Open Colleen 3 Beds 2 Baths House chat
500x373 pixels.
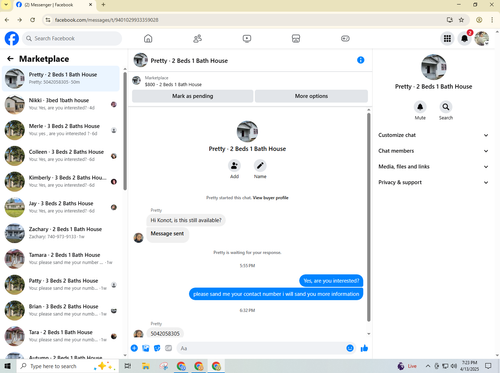tap(61, 156)
